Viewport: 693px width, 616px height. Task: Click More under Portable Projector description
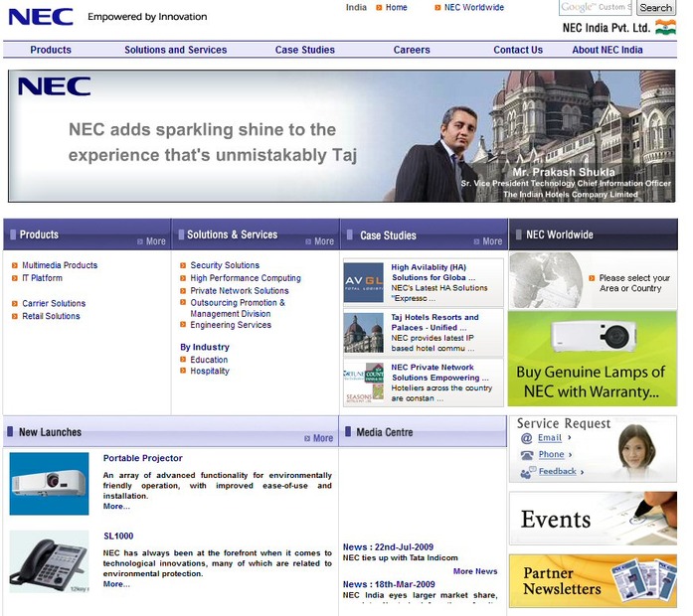116,507
